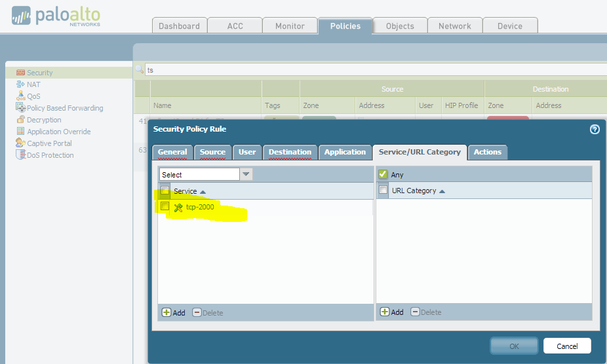The height and width of the screenshot is (364, 607).
Task: Click the NAT icon in sidebar
Action: [x=20, y=84]
